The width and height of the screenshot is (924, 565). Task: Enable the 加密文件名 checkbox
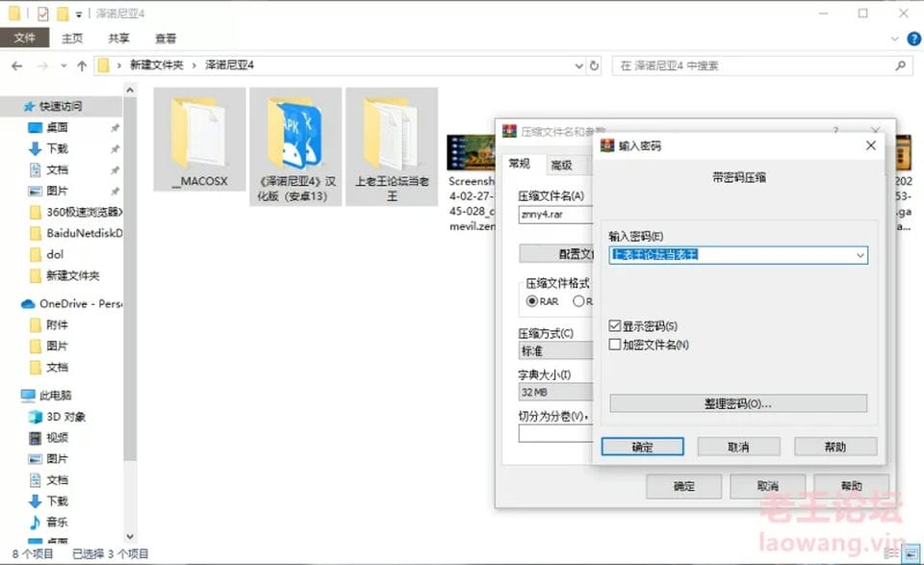click(x=615, y=345)
